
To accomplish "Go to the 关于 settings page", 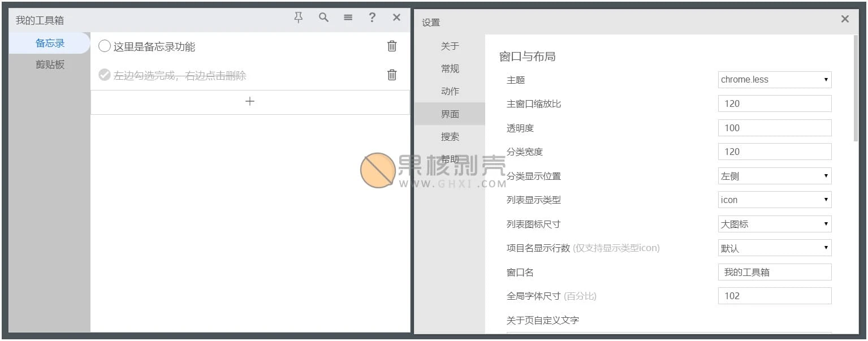I will click(x=450, y=46).
